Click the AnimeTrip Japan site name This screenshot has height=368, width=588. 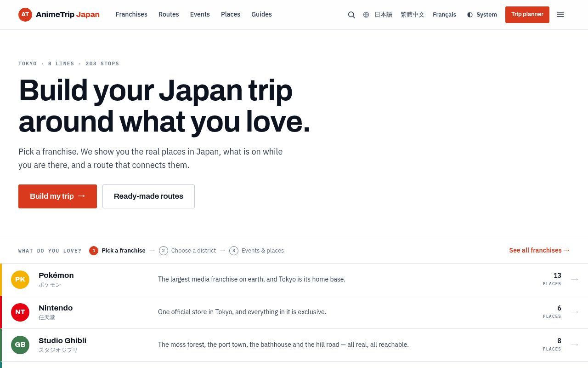68,14
